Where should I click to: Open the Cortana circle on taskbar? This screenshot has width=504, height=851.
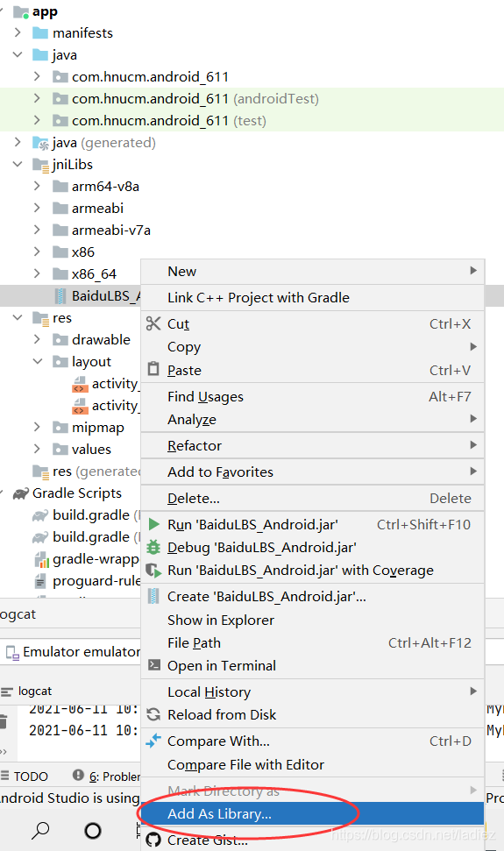tap(93, 830)
